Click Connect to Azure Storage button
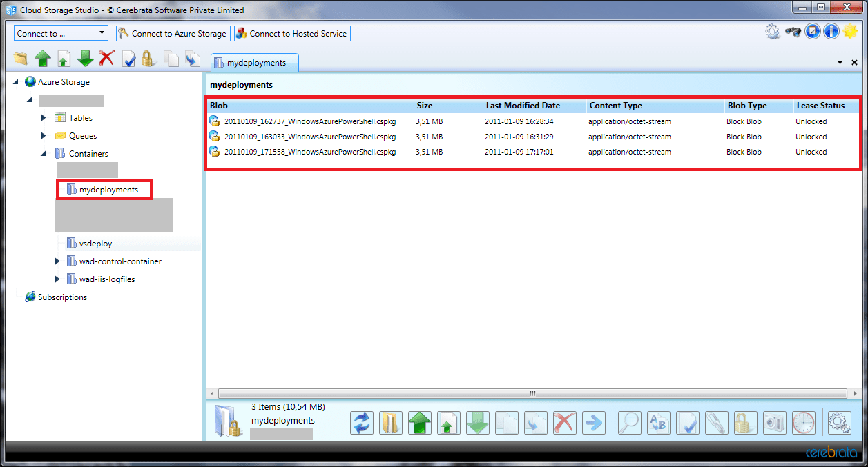Viewport: 868px width, 467px height. coord(173,33)
